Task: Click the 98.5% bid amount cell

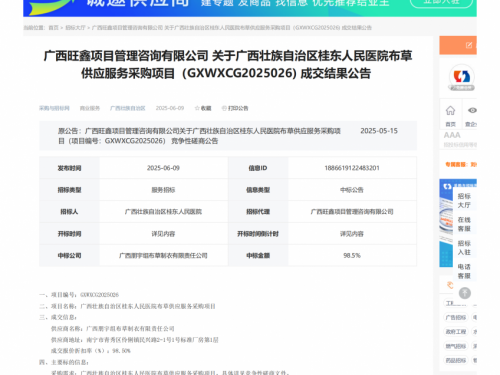Action: click(352, 256)
